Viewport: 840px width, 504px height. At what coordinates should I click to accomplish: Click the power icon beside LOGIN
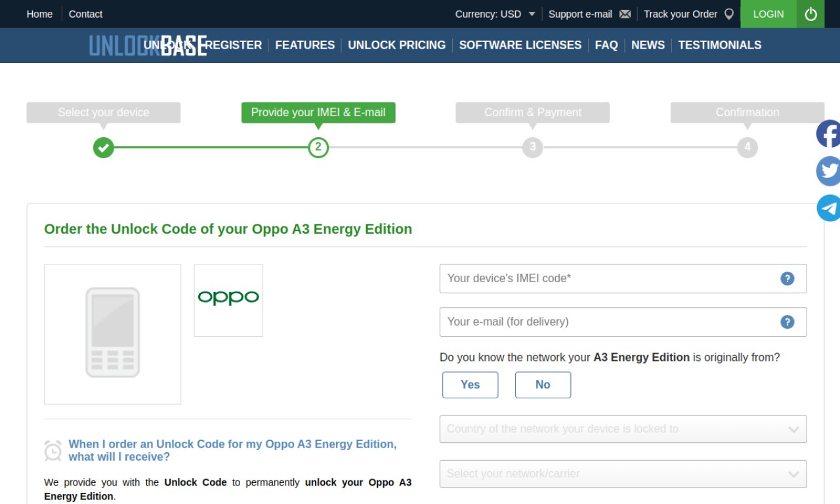click(x=810, y=14)
